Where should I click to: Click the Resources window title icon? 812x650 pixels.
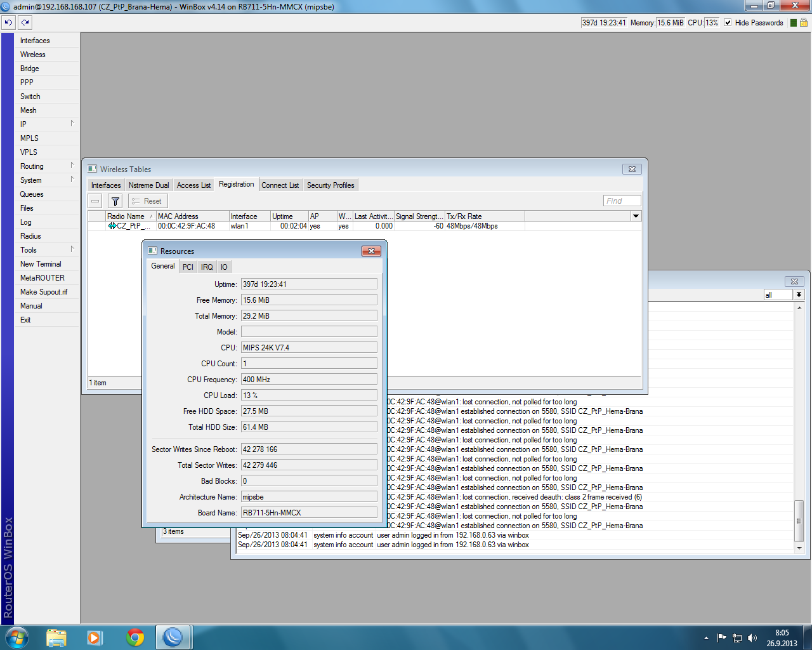(x=152, y=251)
